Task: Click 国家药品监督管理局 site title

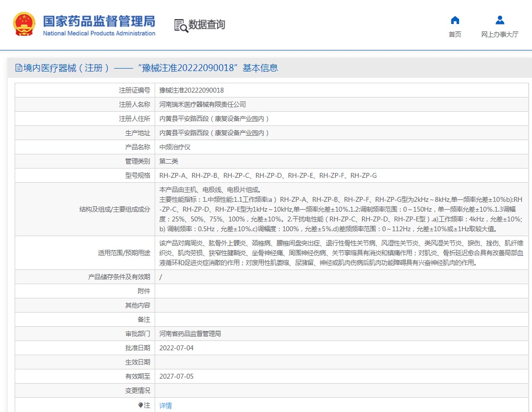Action: [99, 21]
